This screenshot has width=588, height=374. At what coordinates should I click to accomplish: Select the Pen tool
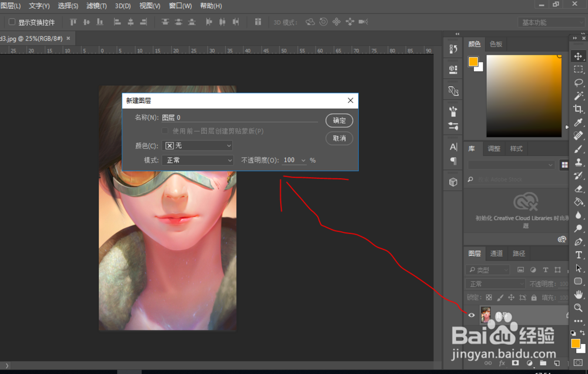[x=578, y=242]
